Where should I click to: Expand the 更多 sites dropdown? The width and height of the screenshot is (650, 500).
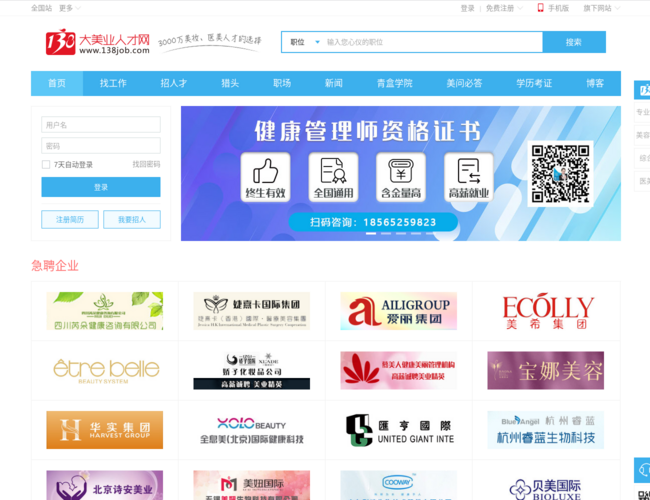pos(69,8)
